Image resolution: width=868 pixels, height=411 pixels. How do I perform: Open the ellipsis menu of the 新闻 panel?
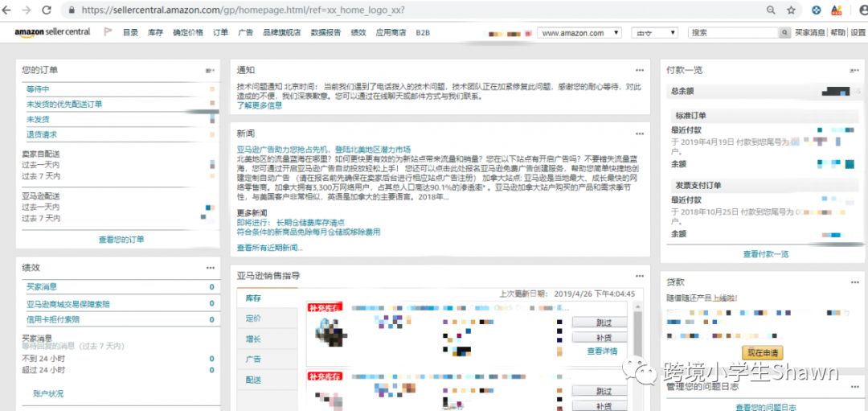[640, 134]
